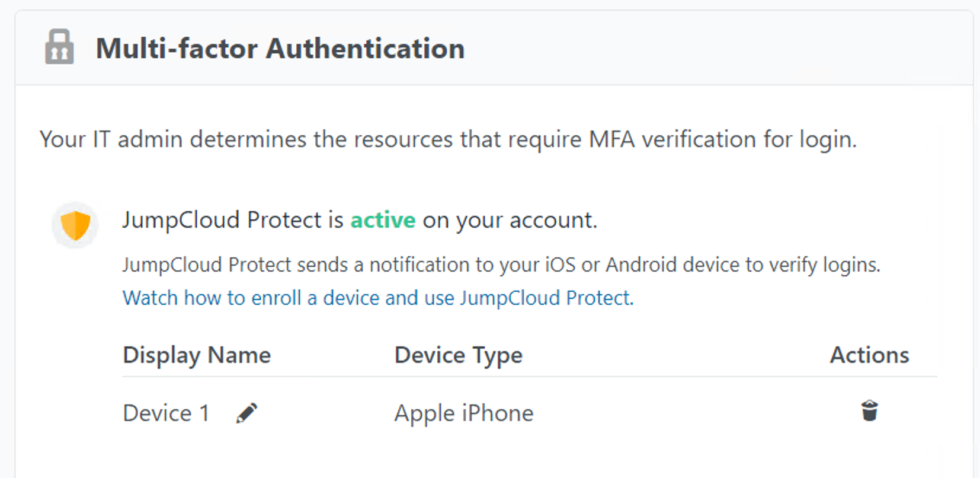Click the green 'active' status word

click(x=383, y=220)
